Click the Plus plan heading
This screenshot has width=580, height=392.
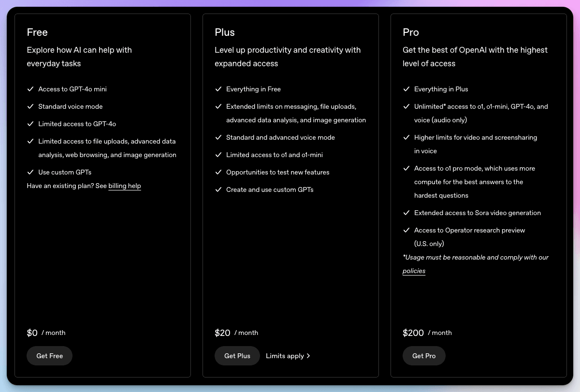225,32
